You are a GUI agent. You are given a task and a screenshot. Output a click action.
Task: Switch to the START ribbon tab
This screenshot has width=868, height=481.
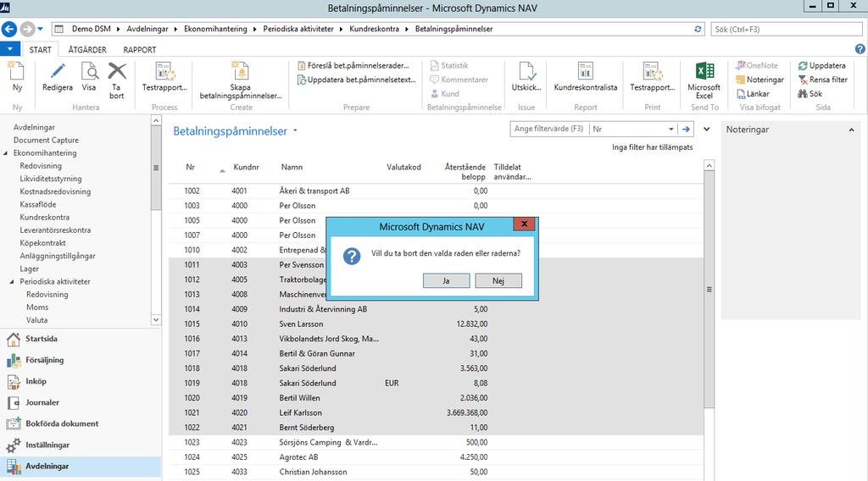[40, 50]
